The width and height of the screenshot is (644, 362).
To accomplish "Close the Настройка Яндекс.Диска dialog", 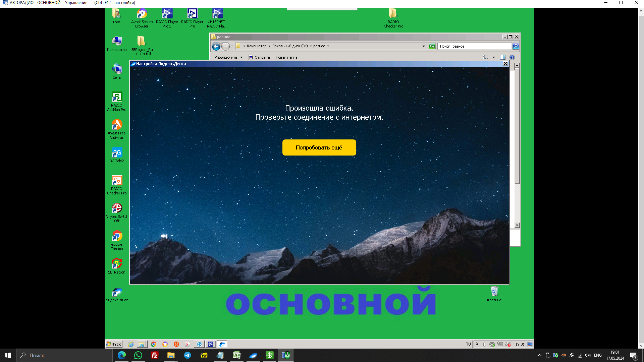I will [505, 64].
